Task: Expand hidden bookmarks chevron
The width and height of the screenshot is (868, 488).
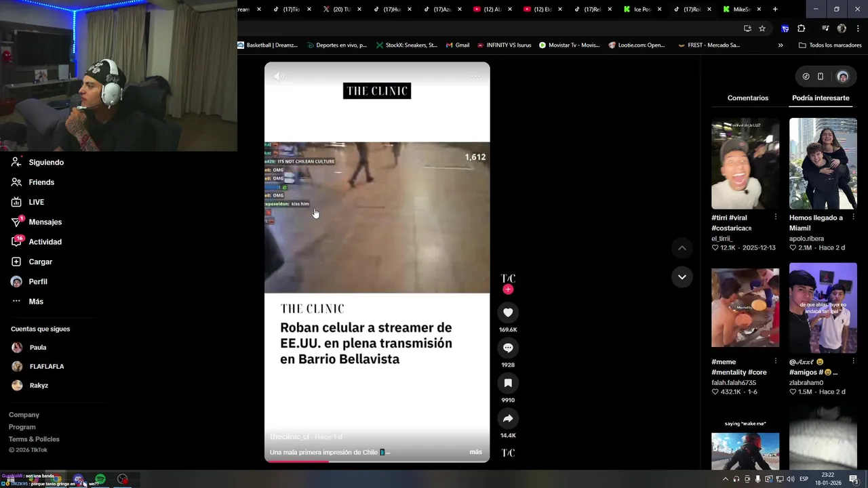Action: coord(781,45)
